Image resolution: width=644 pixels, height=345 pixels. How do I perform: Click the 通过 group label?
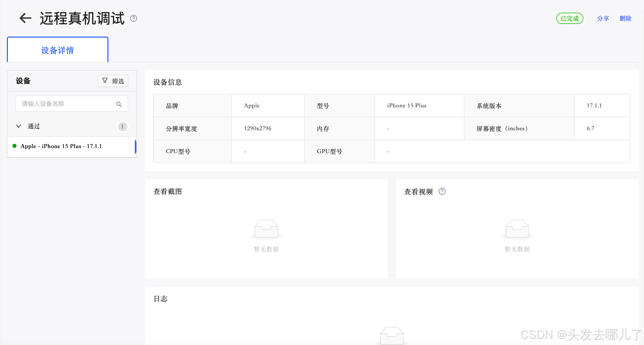pos(34,126)
